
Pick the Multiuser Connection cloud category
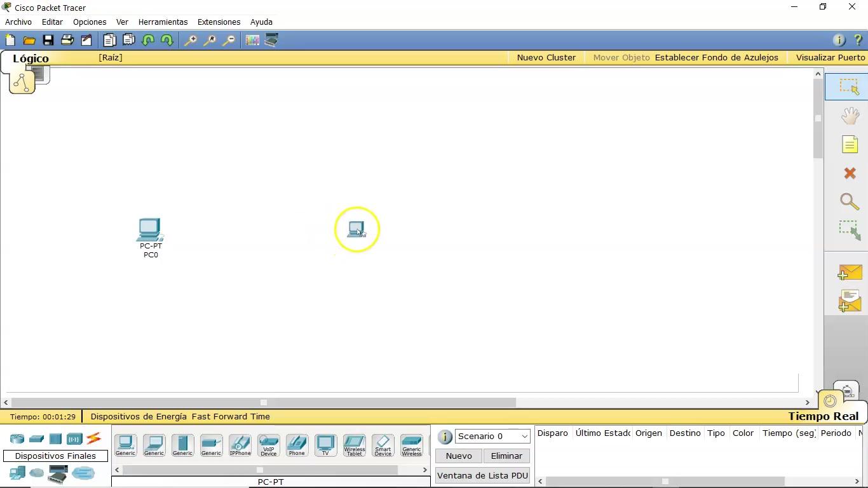coord(83,473)
